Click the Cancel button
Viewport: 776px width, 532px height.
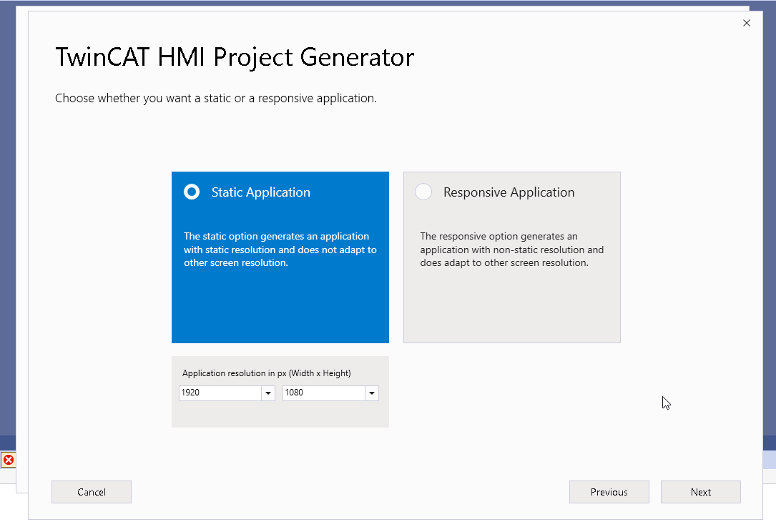click(92, 492)
